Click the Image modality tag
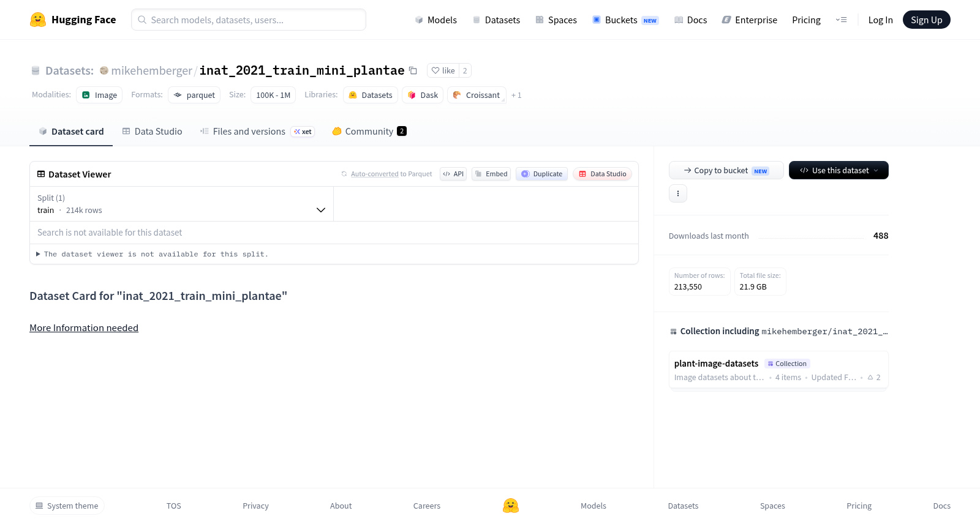 click(99, 95)
